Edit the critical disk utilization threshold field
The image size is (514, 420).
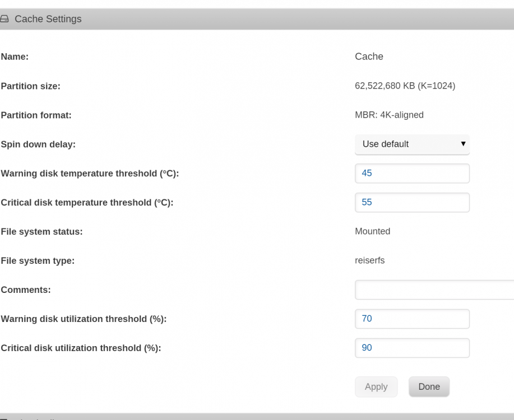point(412,348)
